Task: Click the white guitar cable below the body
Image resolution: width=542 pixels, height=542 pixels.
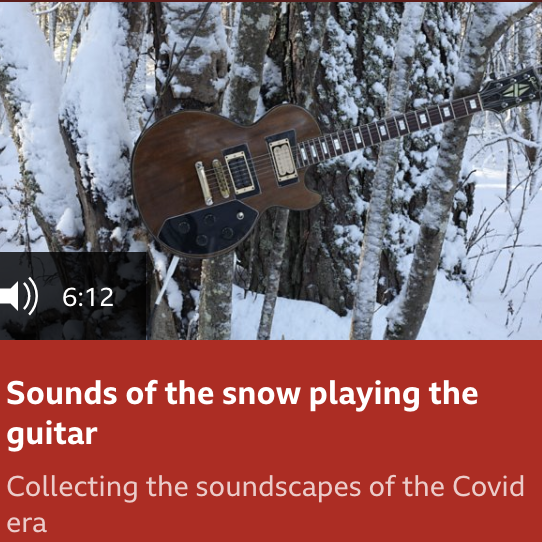Action: click(167, 280)
